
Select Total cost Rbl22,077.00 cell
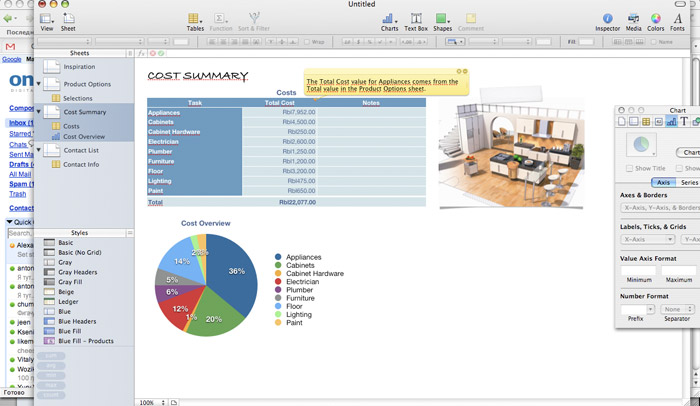pyautogui.click(x=280, y=202)
